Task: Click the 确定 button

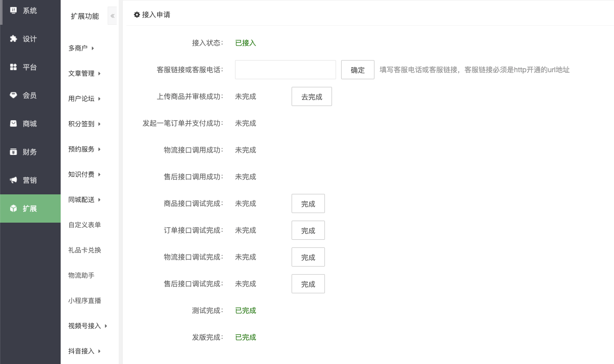Action: (x=358, y=70)
